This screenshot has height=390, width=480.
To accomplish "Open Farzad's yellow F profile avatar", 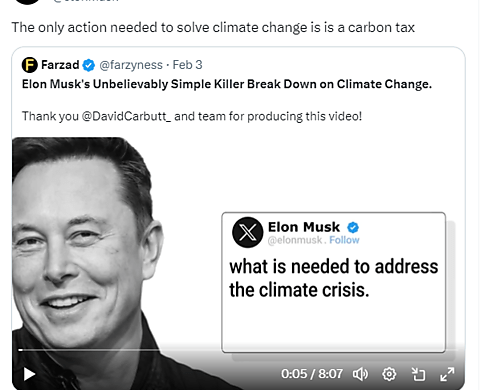I will (x=30, y=65).
